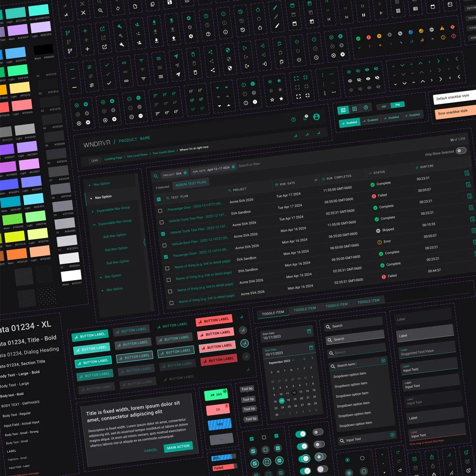476x476 pixels.
Task: Select the map view icon in view switcher
Action: tap(343, 110)
